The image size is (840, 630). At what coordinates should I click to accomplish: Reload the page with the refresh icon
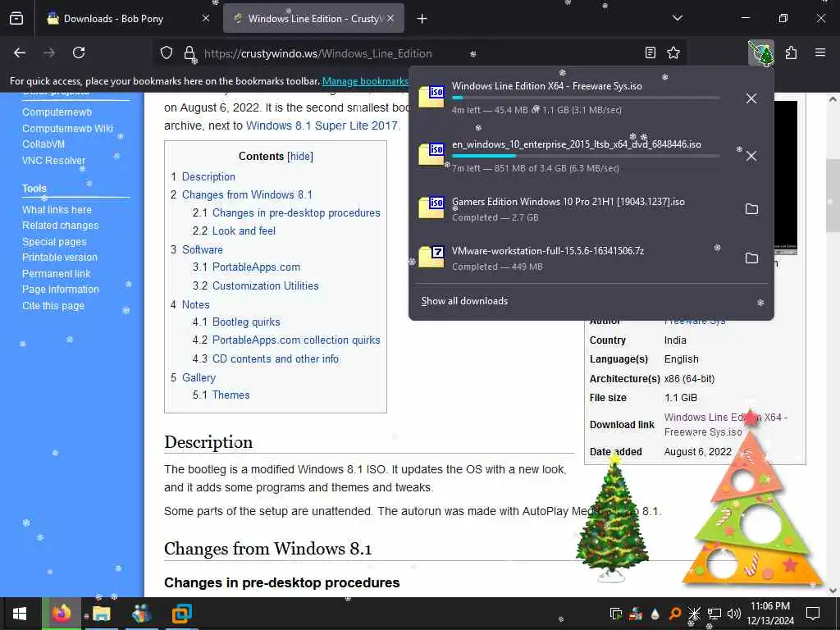pyautogui.click(x=79, y=52)
